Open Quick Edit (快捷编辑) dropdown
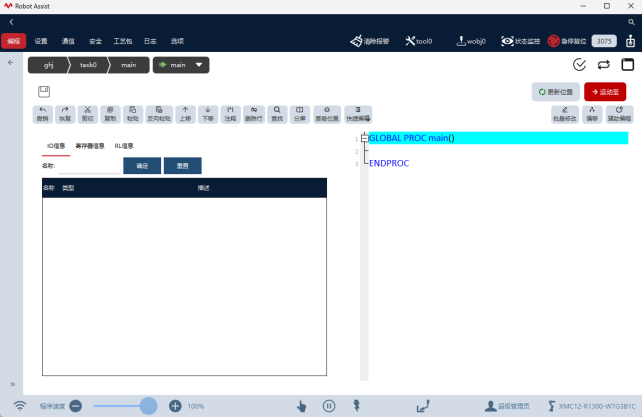Viewport: 642px width, 417px height. (358, 114)
